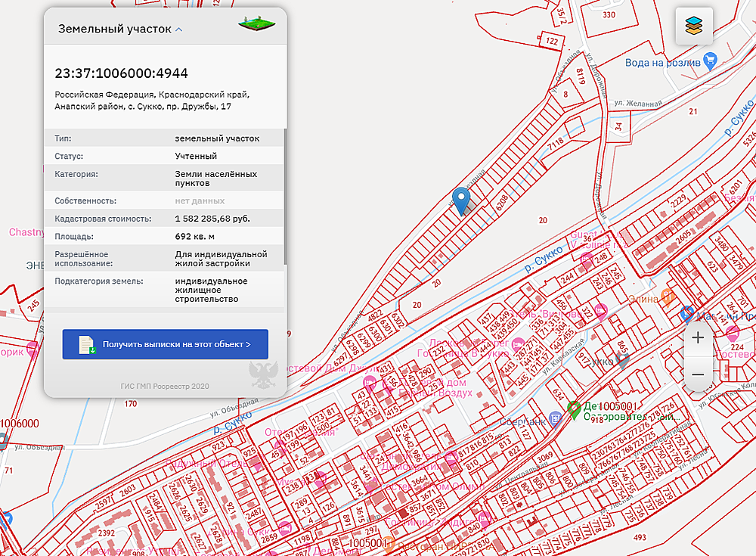The height and width of the screenshot is (556, 756).
Task: Zoom in on the map
Action: pyautogui.click(x=698, y=337)
